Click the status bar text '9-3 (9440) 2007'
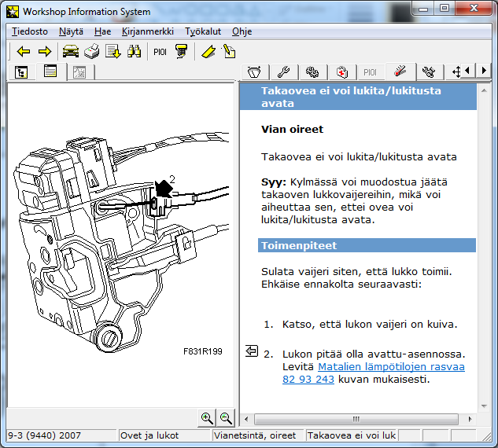This screenshot has height=448, width=498. click(45, 435)
